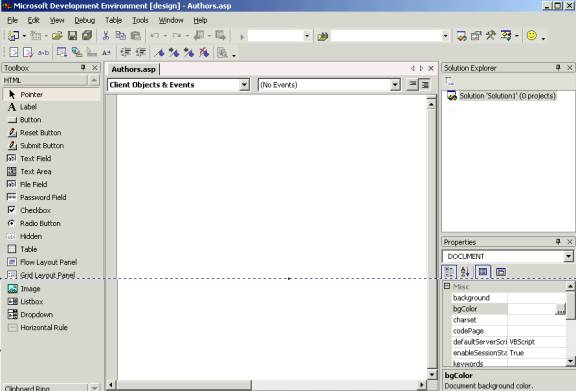Click the Open File folder icon
This screenshot has height=391, width=576.
pyautogui.click(x=57, y=36)
